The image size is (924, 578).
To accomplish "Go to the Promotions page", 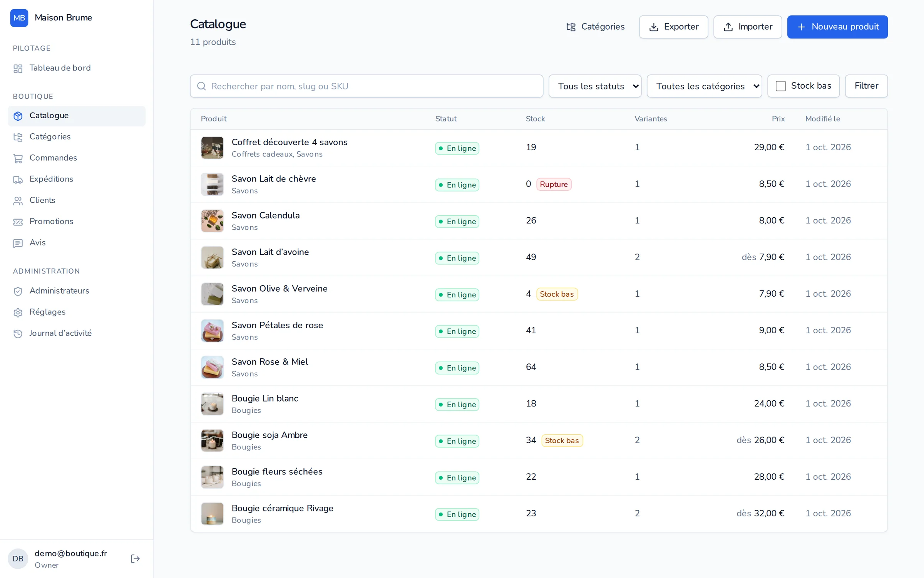I will (77, 222).
